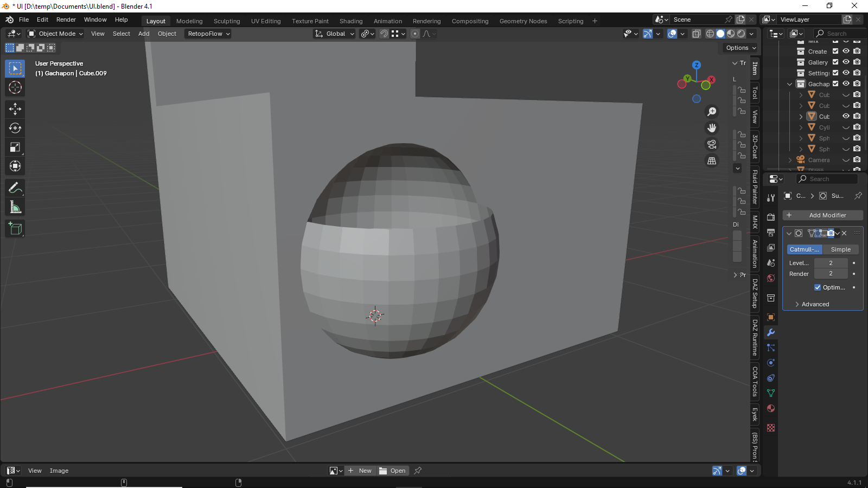Viewport: 868px width, 488px height.
Task: Select the Annotate tool
Action: tap(15, 188)
